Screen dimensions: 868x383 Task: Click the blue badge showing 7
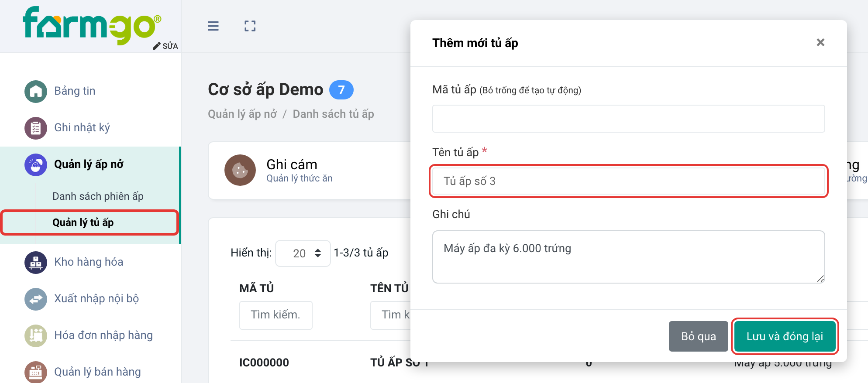click(x=341, y=90)
